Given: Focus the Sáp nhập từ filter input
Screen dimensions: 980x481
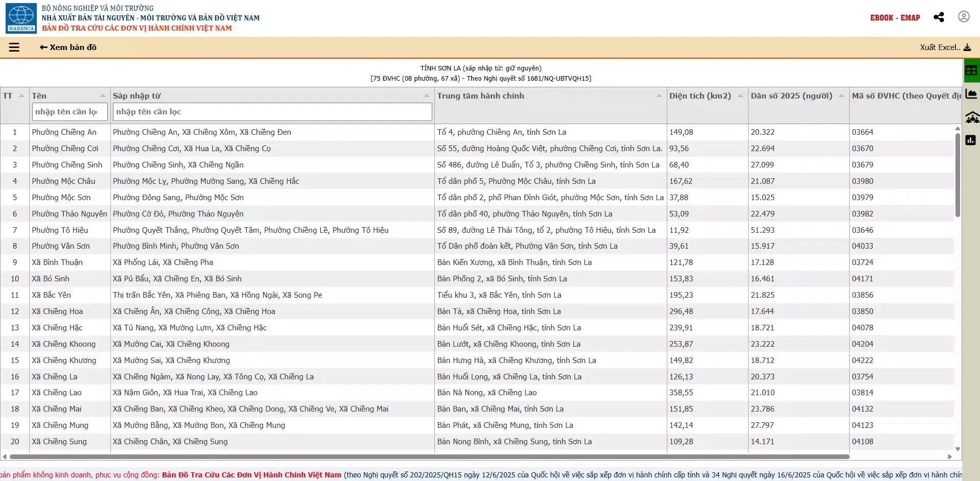Looking at the screenshot, I should pyautogui.click(x=272, y=112).
